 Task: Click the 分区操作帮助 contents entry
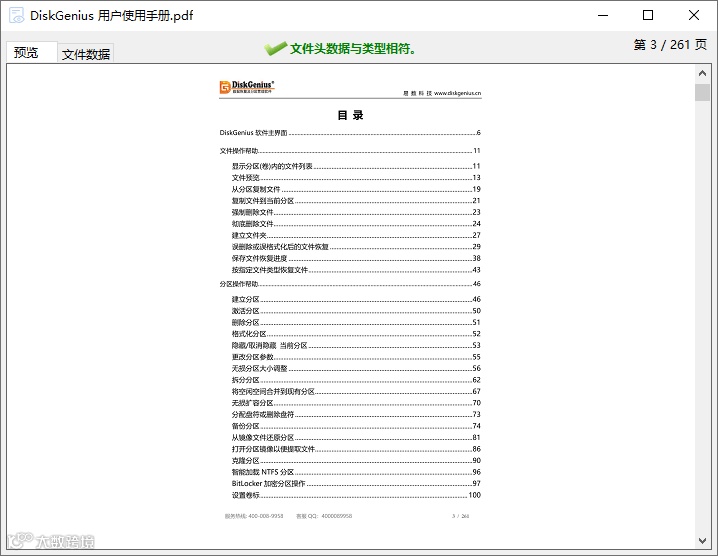[350, 284]
